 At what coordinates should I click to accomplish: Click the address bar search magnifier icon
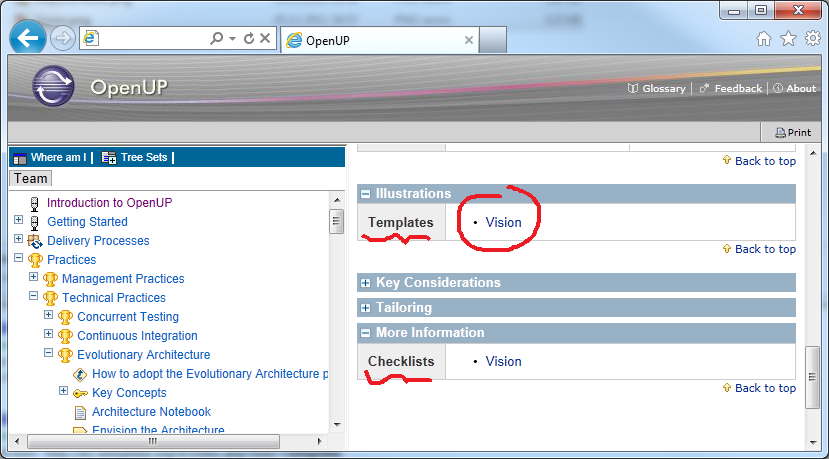[216, 38]
